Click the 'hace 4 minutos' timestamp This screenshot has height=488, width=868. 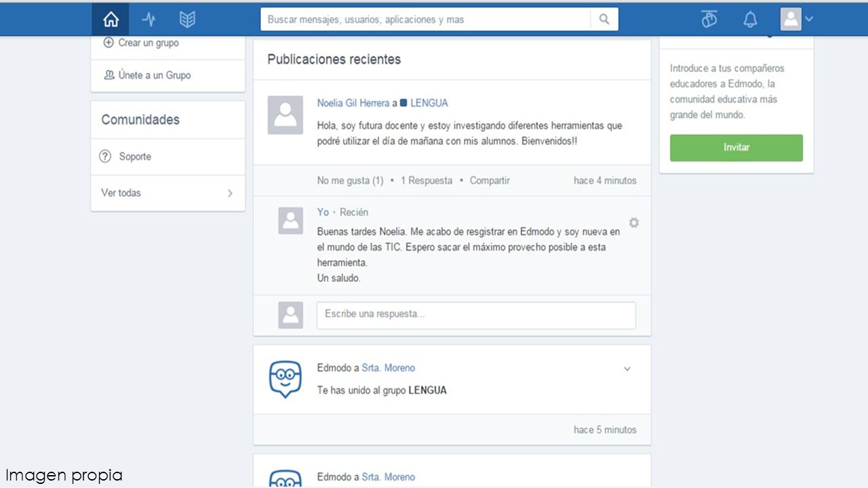click(605, 180)
